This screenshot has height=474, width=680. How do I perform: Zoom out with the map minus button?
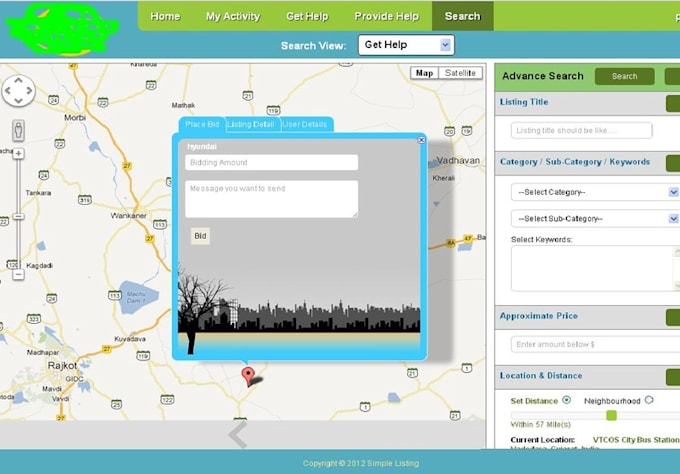pyautogui.click(x=18, y=274)
